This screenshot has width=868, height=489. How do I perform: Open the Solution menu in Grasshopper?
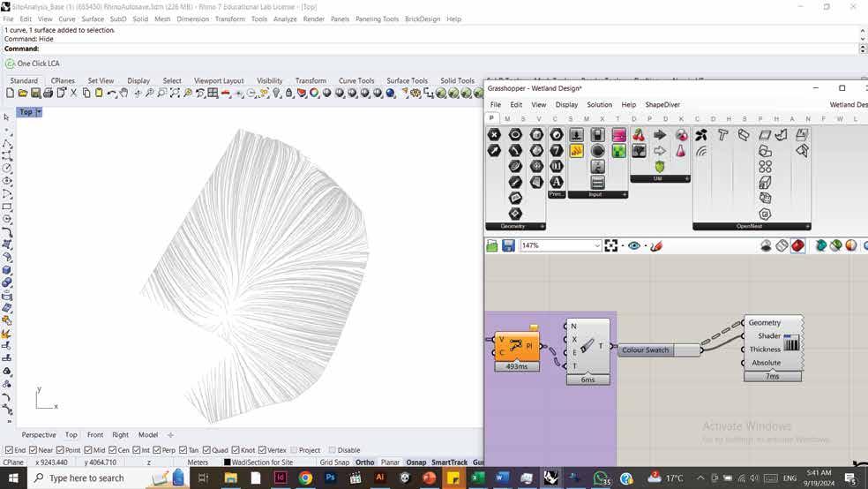point(599,104)
